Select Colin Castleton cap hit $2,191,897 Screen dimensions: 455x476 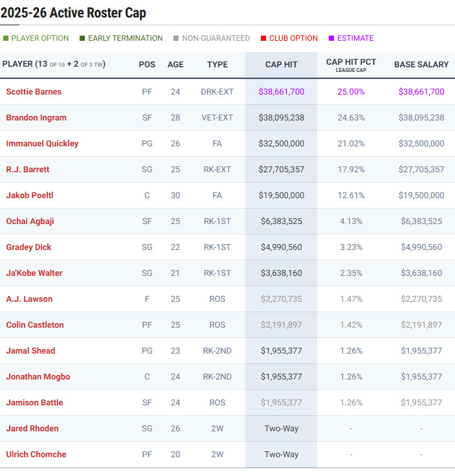click(281, 325)
